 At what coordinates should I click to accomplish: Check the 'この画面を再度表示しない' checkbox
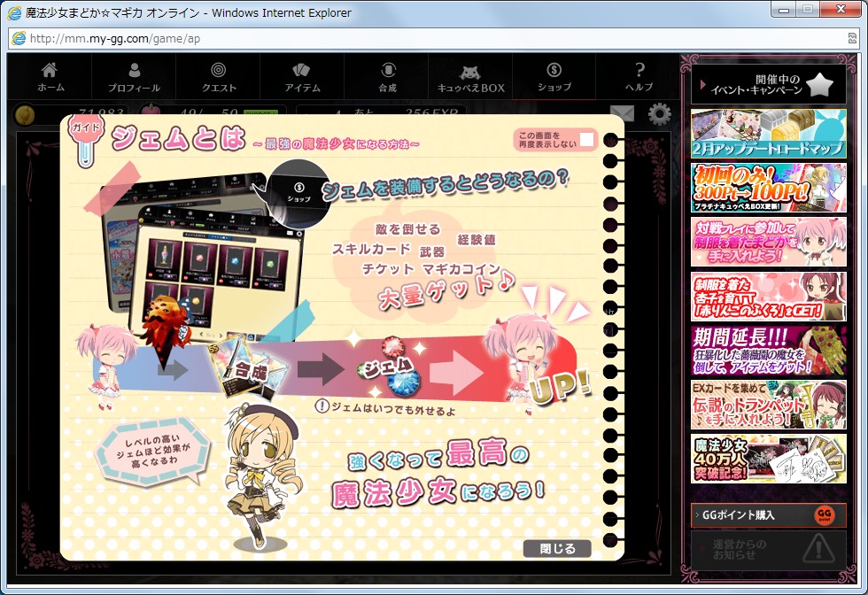point(586,139)
